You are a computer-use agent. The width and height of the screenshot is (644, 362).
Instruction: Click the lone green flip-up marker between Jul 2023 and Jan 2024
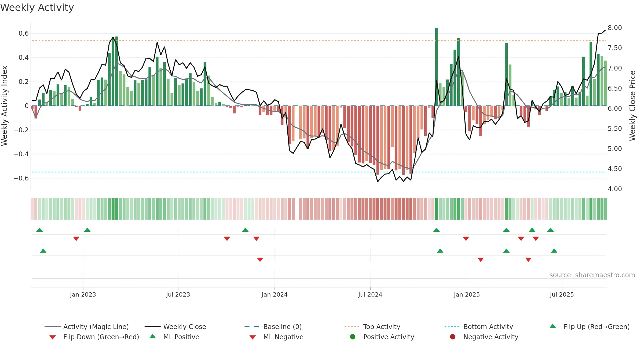click(x=245, y=230)
